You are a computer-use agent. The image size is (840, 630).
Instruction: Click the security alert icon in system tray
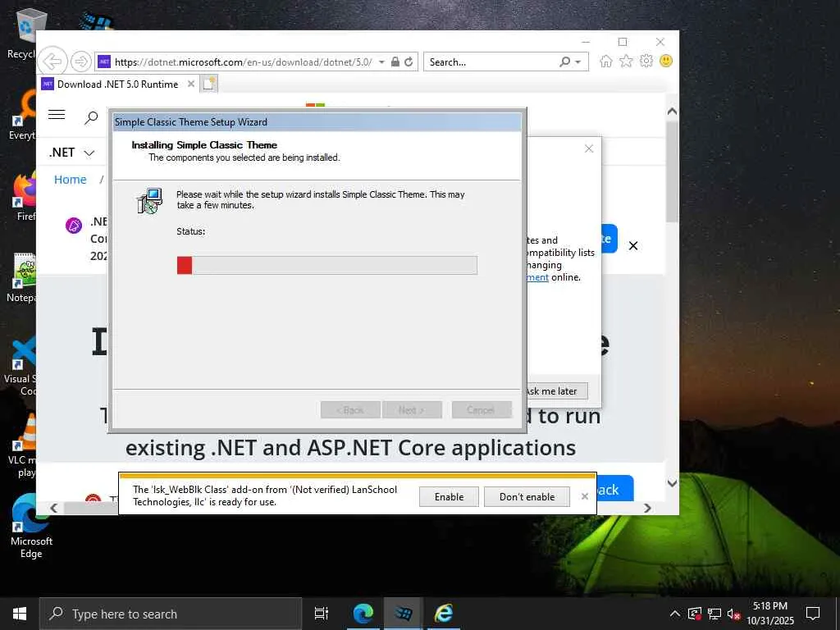tap(695, 614)
